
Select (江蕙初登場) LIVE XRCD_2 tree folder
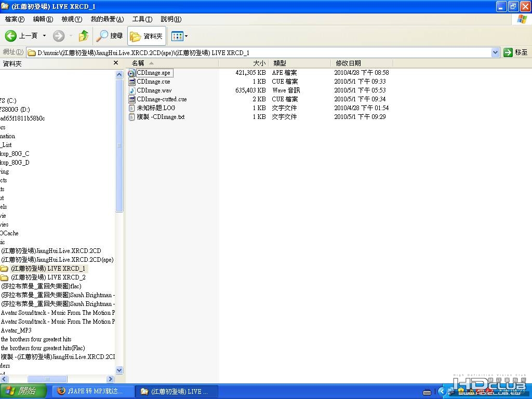point(48,277)
